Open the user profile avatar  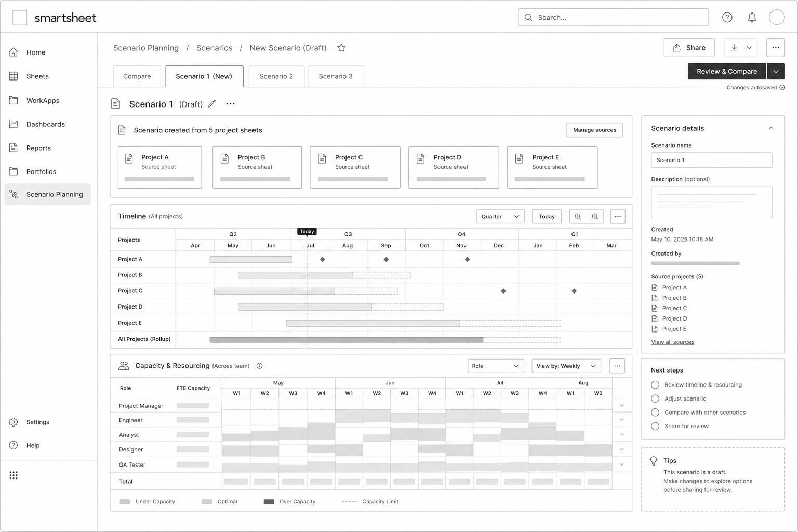coord(777,17)
